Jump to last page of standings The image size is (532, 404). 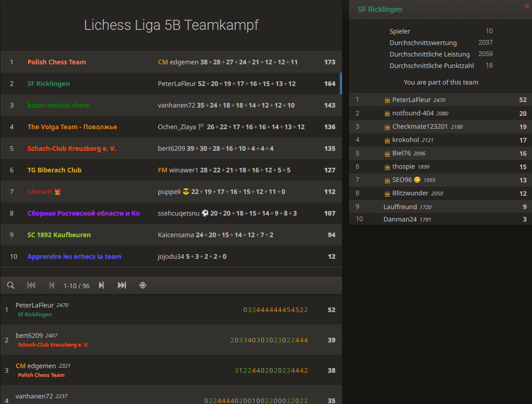(x=122, y=285)
